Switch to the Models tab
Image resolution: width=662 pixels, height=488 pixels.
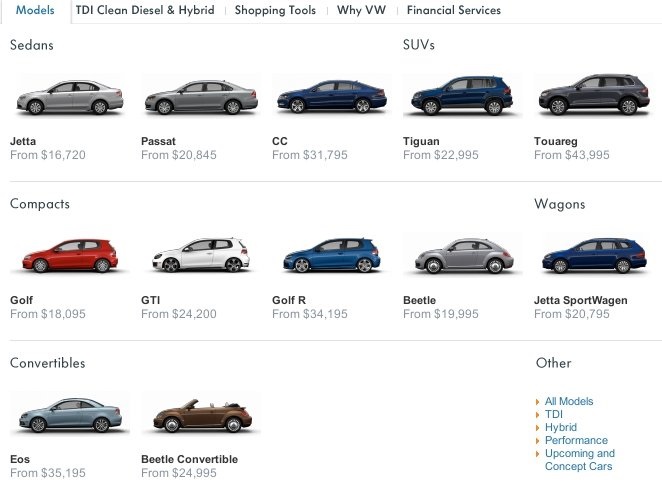[x=35, y=10]
